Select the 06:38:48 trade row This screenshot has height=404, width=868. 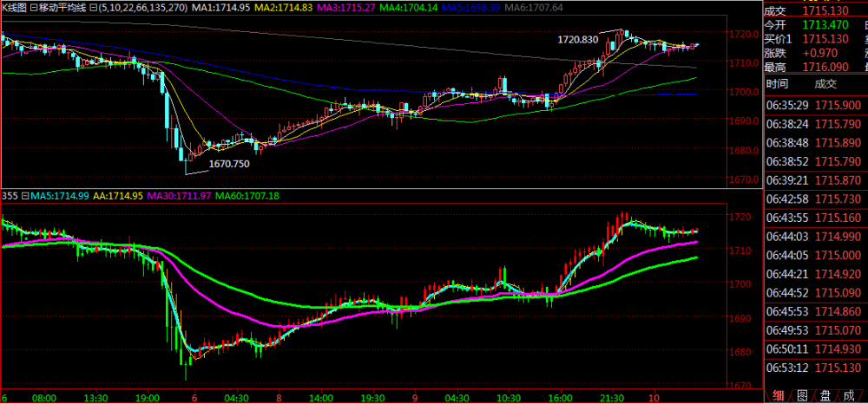[814, 142]
